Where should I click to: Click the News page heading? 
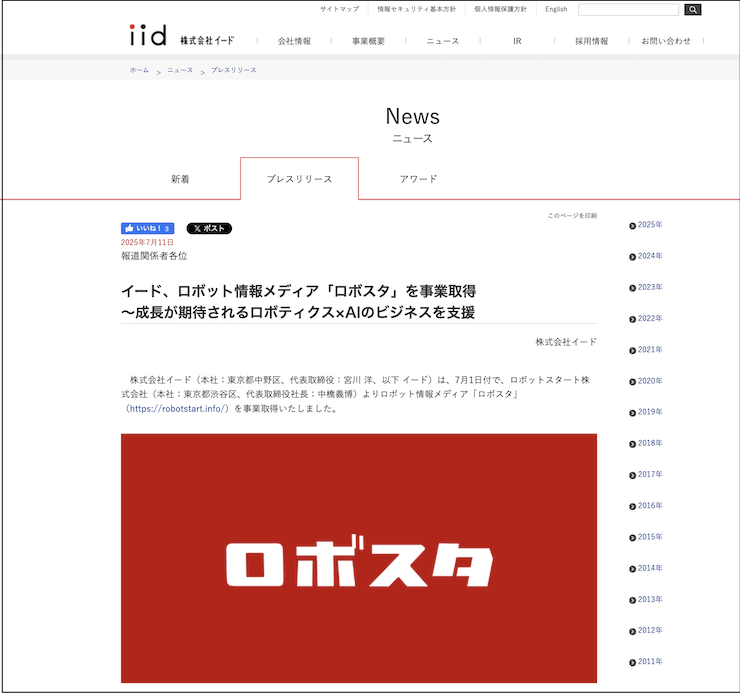pyautogui.click(x=412, y=116)
